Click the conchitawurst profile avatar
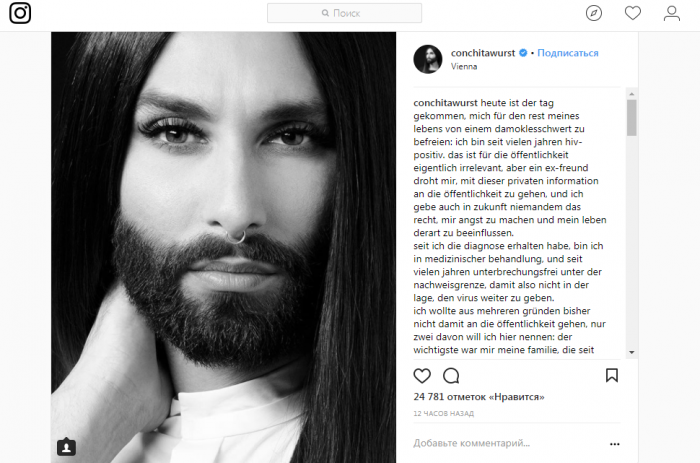The image size is (700, 463). tap(428, 59)
